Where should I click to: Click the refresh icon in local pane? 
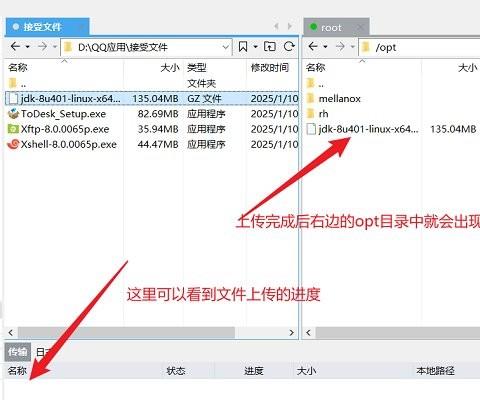[289, 46]
